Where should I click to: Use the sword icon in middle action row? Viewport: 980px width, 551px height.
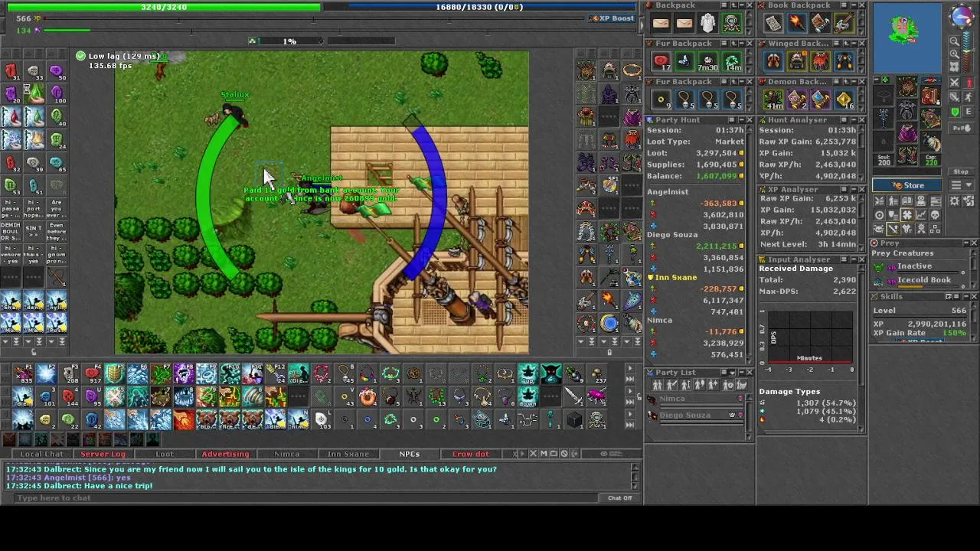[574, 396]
